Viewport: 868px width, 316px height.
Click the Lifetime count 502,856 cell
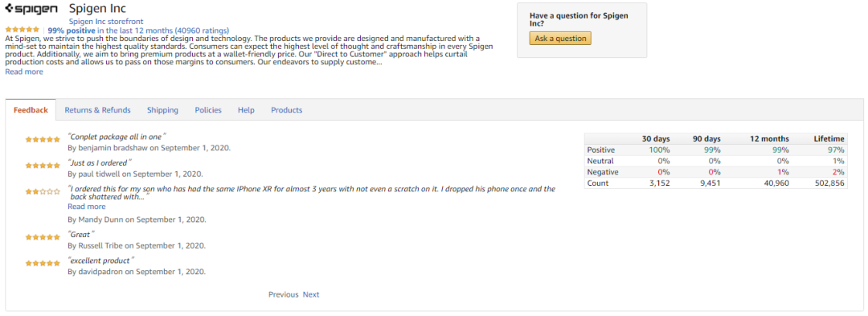[822, 183]
